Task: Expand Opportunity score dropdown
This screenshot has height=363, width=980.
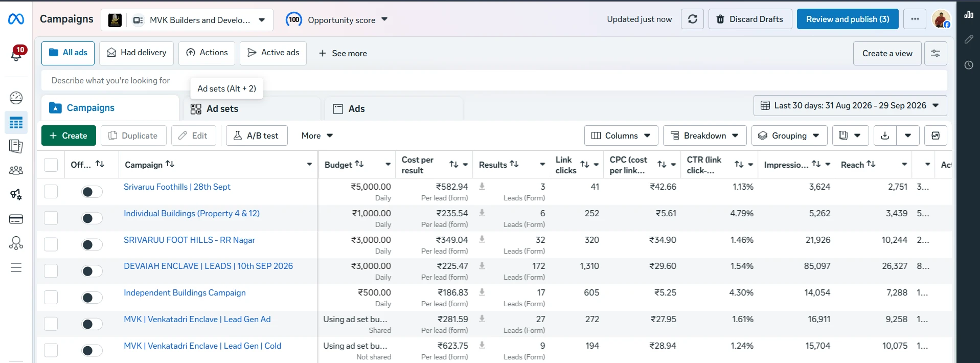Action: tap(384, 19)
